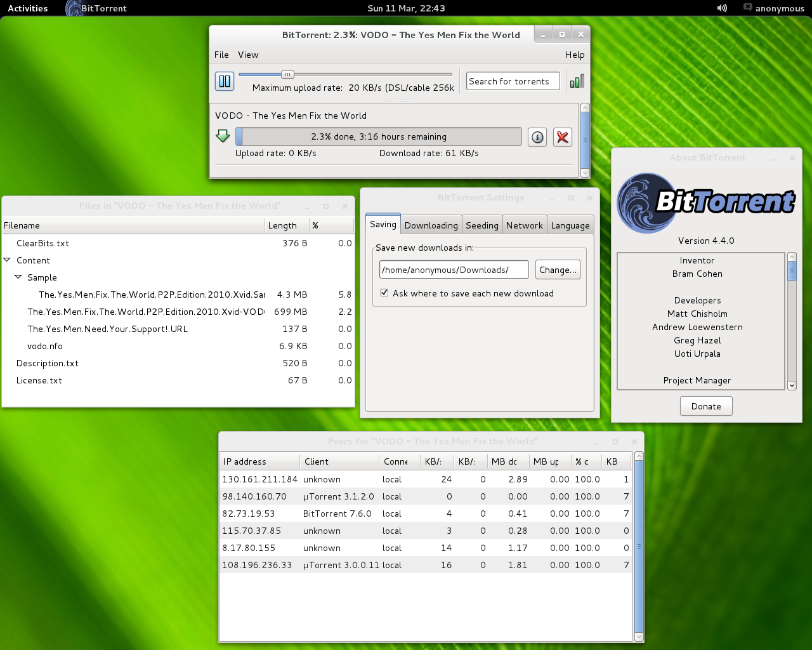
Task: Click the green download arrow icon
Action: pos(223,136)
